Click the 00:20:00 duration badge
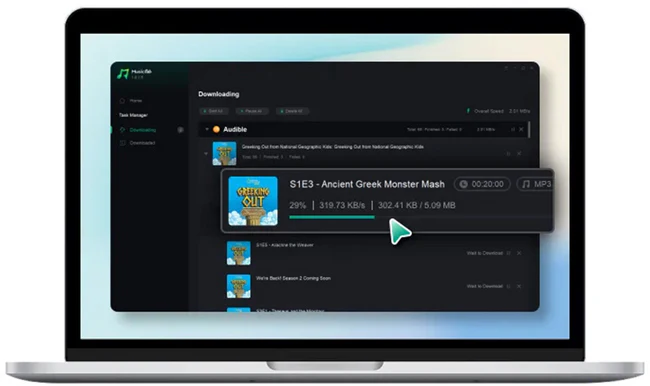The image size is (650, 386). tap(482, 184)
